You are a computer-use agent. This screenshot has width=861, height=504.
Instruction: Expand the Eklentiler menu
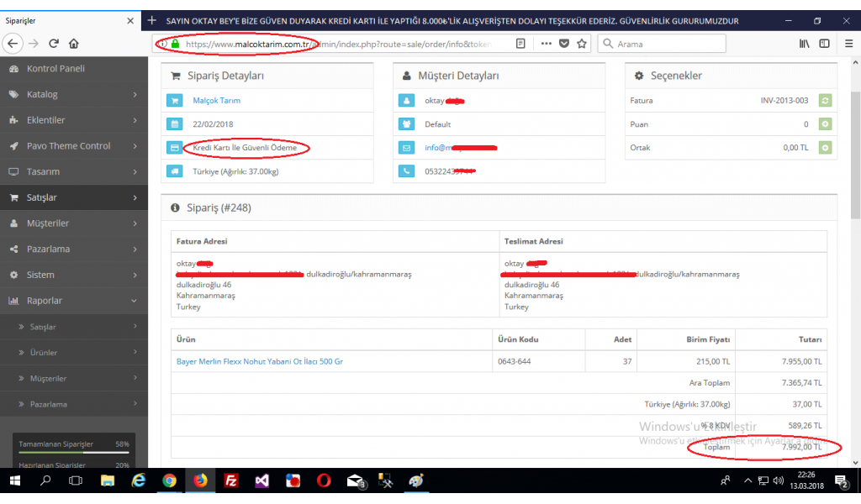click(74, 120)
